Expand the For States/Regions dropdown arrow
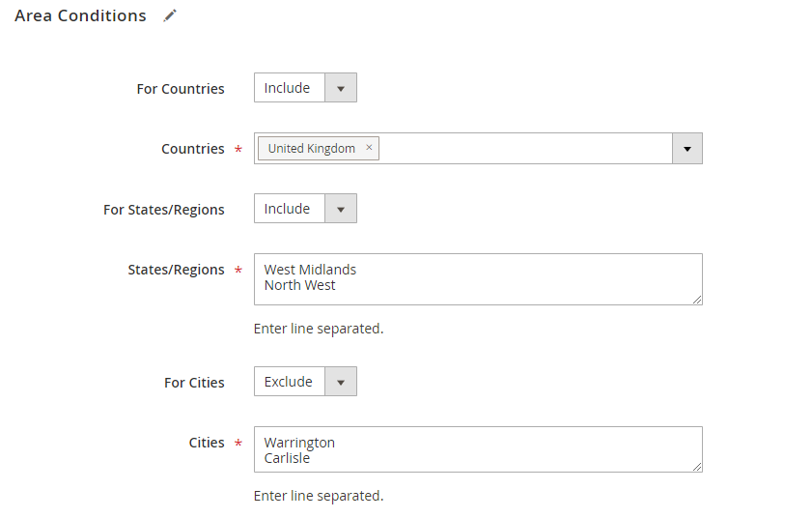812x518 pixels. [x=340, y=209]
